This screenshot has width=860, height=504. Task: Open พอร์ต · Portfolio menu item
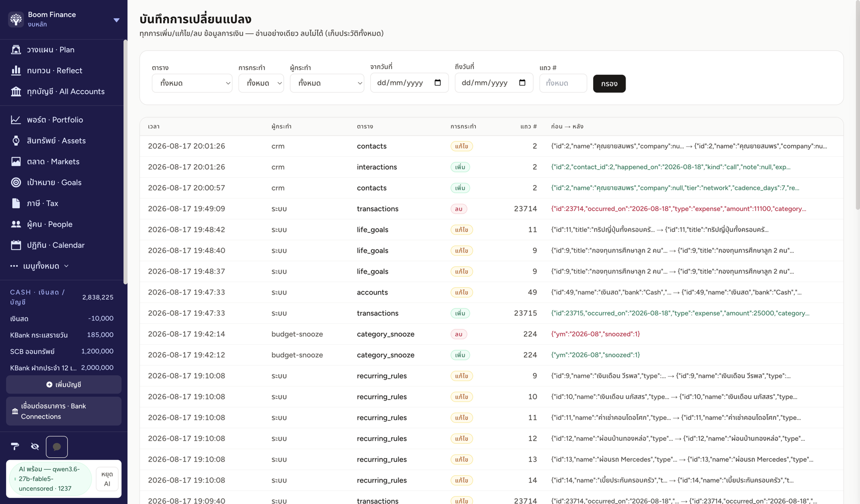[x=62, y=119]
